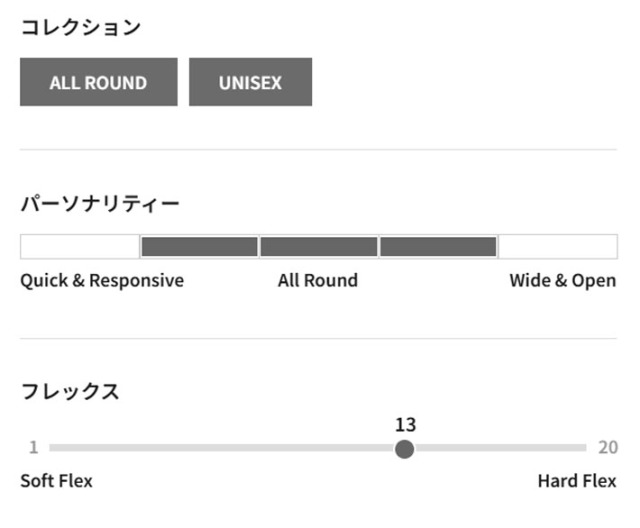Click the rightmost empty personality bar segment
This screenshot has width=640, height=528.
click(558, 246)
